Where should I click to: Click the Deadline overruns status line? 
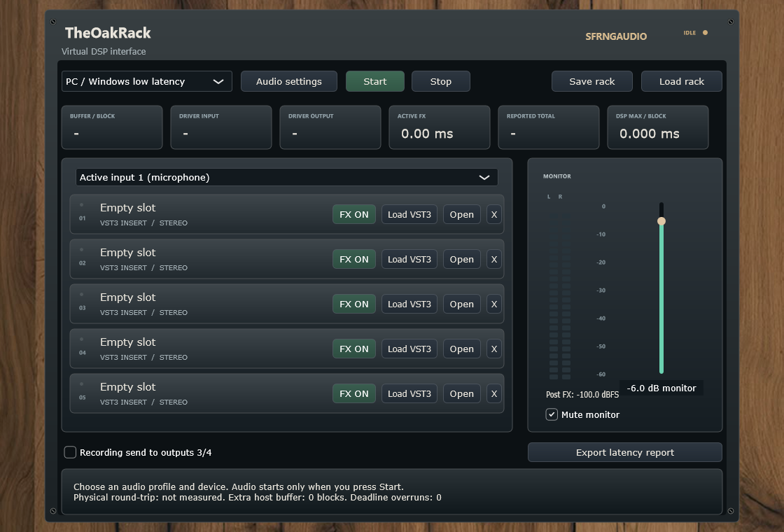pyautogui.click(x=258, y=498)
